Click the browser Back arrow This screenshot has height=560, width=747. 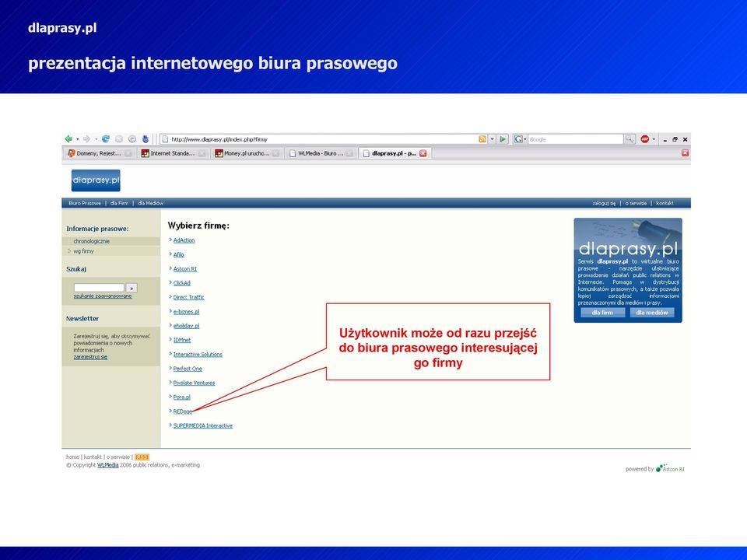click(x=68, y=139)
